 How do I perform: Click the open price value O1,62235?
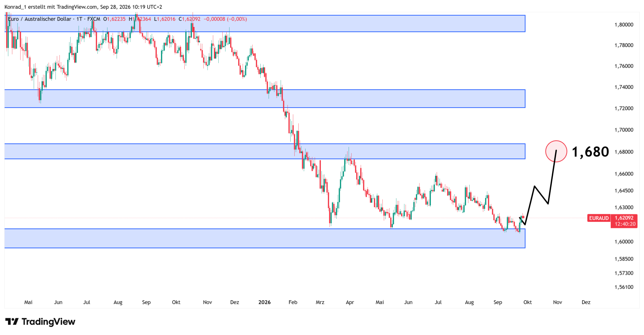[114, 19]
